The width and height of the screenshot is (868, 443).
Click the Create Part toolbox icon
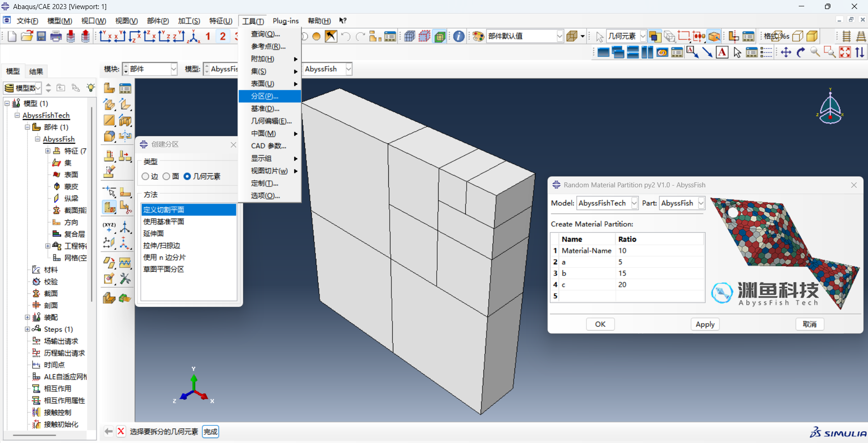tap(109, 88)
